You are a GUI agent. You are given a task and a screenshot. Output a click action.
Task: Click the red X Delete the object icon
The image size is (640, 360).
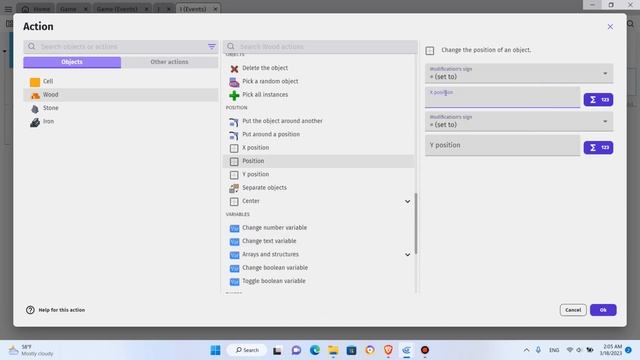pyautogui.click(x=234, y=69)
